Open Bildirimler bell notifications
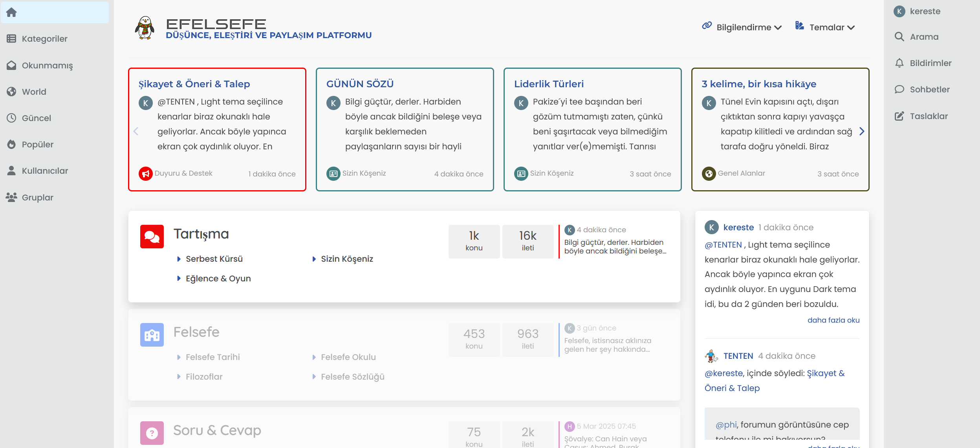The height and width of the screenshot is (448, 980). pyautogui.click(x=899, y=63)
